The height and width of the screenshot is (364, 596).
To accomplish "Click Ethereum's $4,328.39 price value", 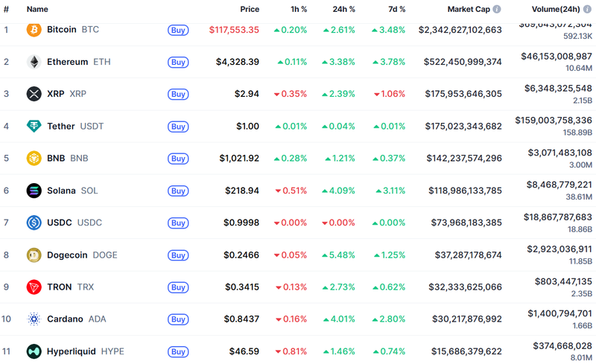I will point(238,62).
